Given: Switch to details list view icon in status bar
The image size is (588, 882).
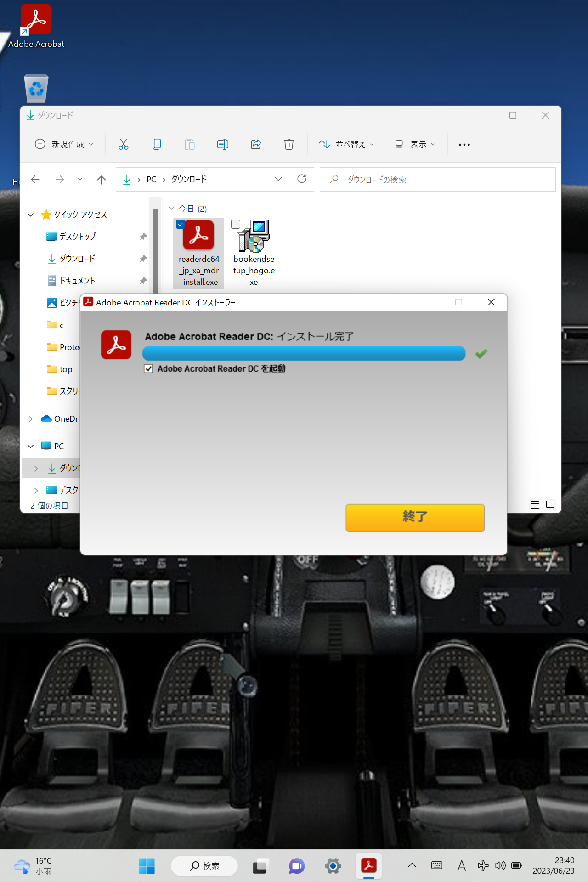Looking at the screenshot, I should point(535,505).
